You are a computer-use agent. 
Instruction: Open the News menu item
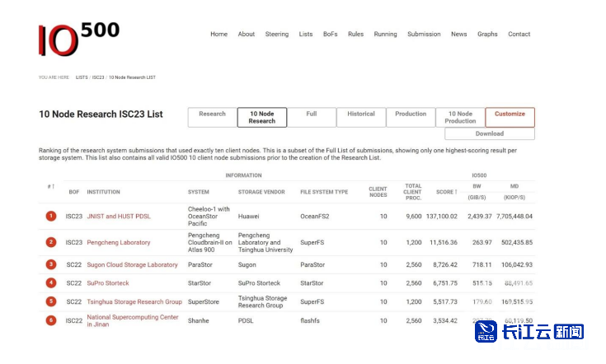pos(458,34)
